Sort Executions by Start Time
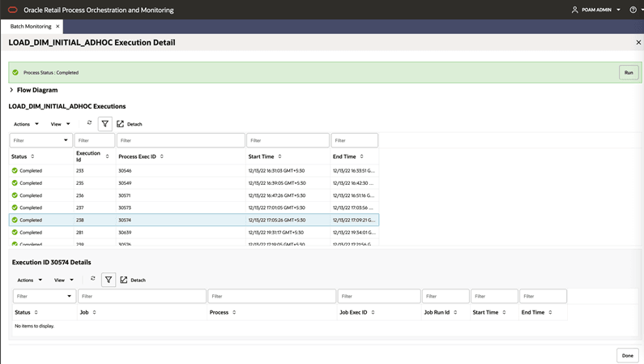Viewport: 644px width, 364px height. 279,156
